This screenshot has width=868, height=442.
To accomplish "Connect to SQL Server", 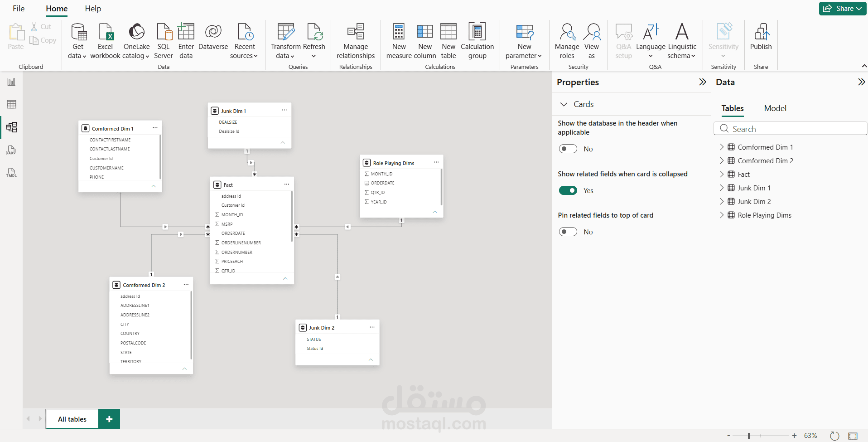I will click(x=164, y=41).
